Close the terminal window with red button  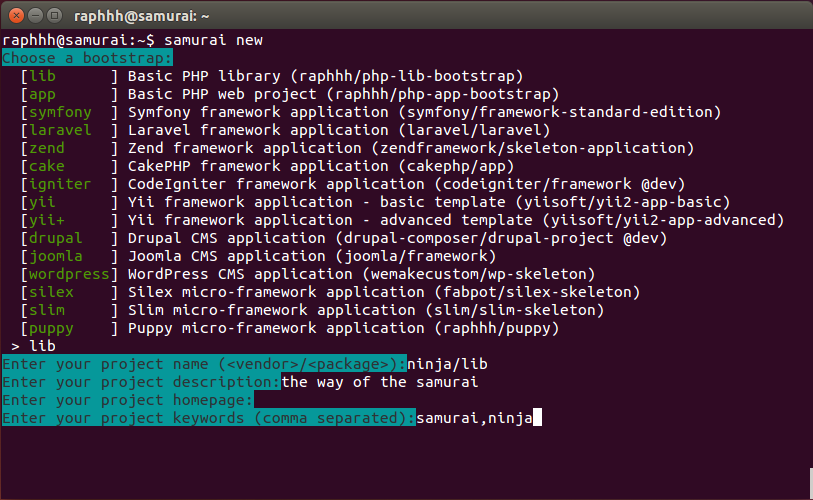click(16, 16)
